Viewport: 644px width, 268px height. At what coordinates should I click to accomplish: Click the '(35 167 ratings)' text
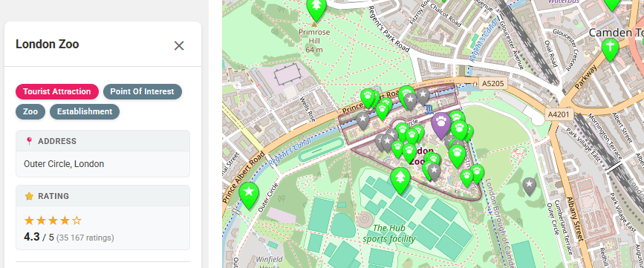point(85,238)
